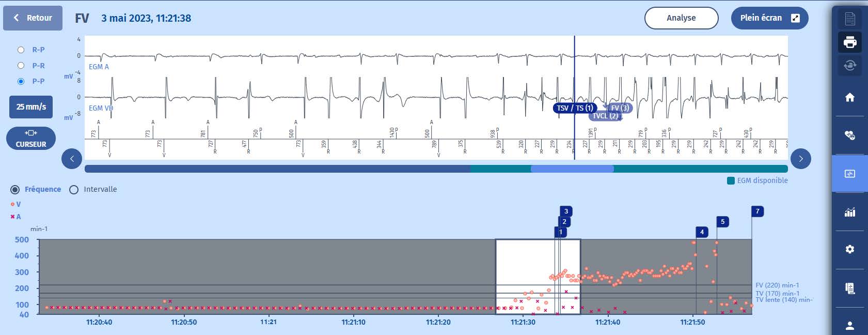Open Plein écran full screen view
868x335 pixels.
(769, 18)
